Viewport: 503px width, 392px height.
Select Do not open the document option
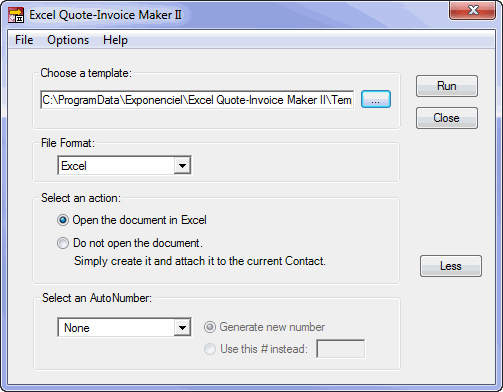[63, 243]
